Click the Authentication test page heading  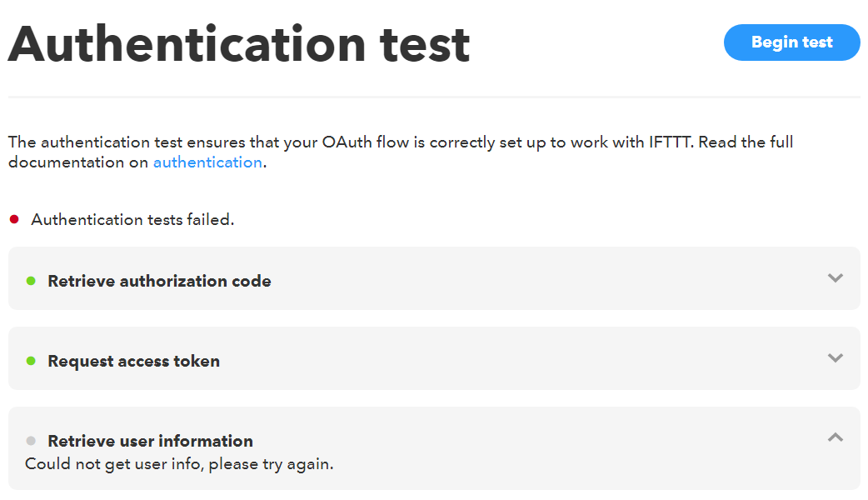pos(239,44)
